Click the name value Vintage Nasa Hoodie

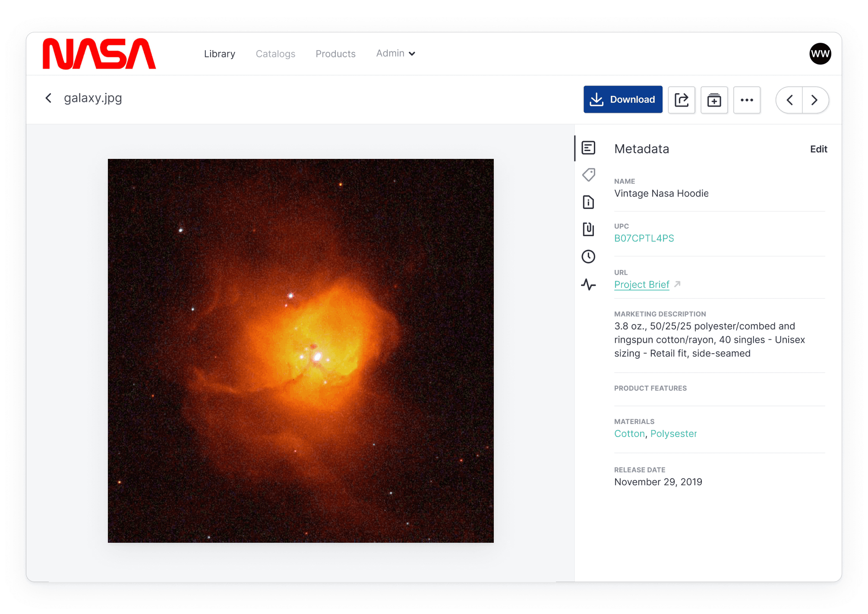pos(661,193)
